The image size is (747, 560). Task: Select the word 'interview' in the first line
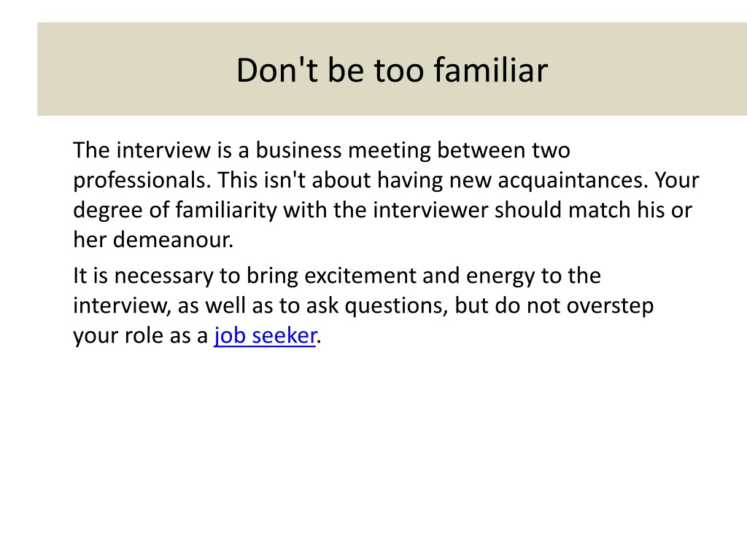coord(163,150)
